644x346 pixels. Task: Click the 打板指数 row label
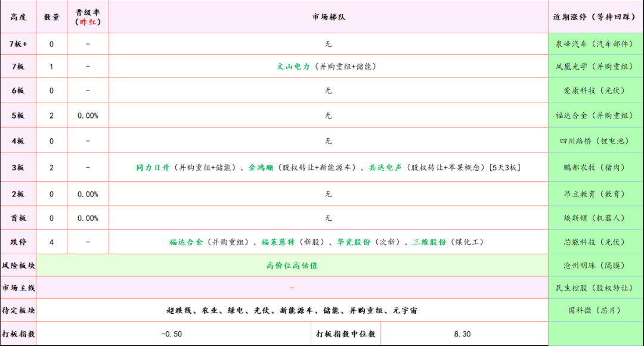coord(18,333)
